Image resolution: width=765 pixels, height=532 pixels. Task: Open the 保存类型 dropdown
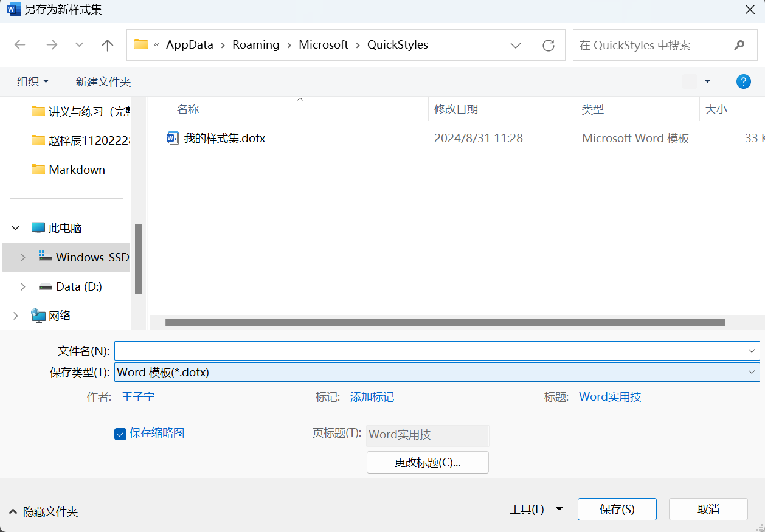[437, 372]
